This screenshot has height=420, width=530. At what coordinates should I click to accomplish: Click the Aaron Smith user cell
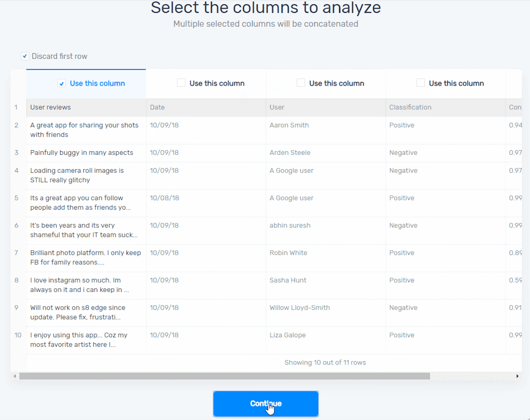289,125
